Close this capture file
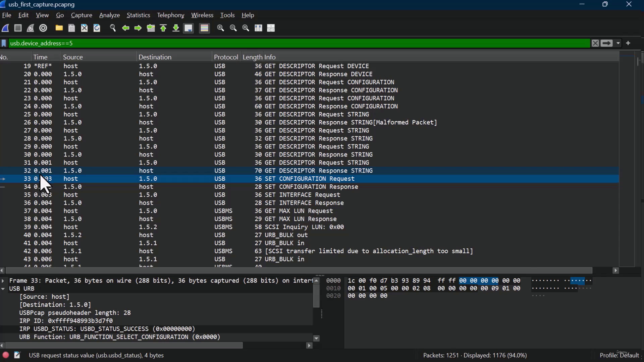This screenshot has height=362, width=644. (x=84, y=28)
